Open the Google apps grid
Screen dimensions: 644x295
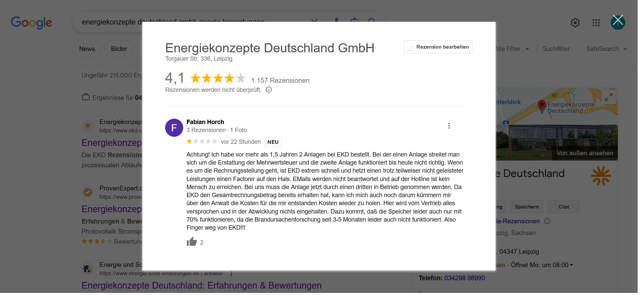tap(596, 23)
